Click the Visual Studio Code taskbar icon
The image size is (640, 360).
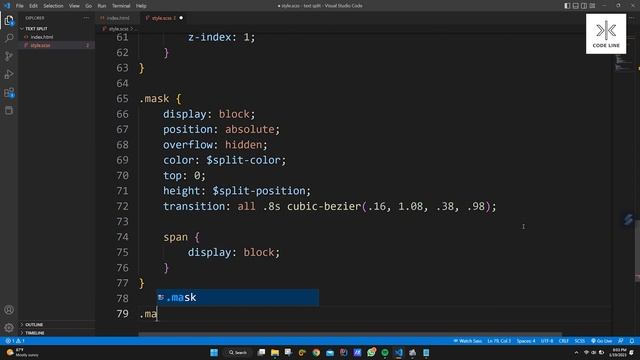pos(399,353)
